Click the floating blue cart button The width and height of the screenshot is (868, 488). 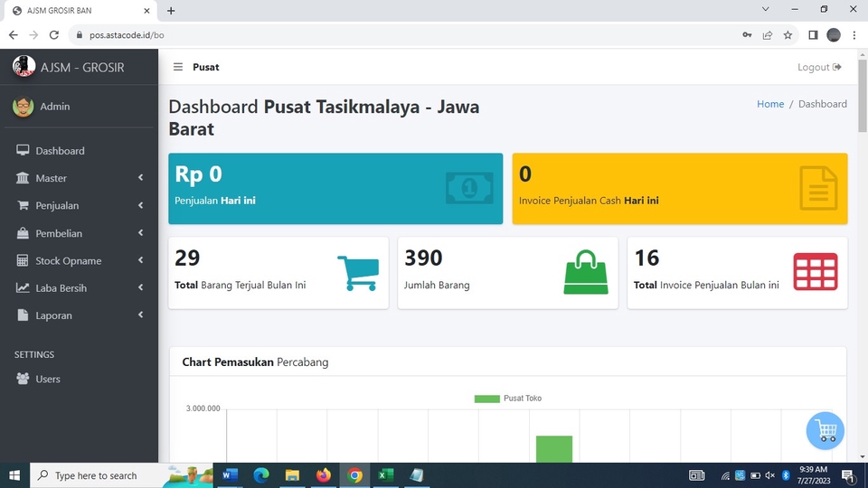(825, 430)
